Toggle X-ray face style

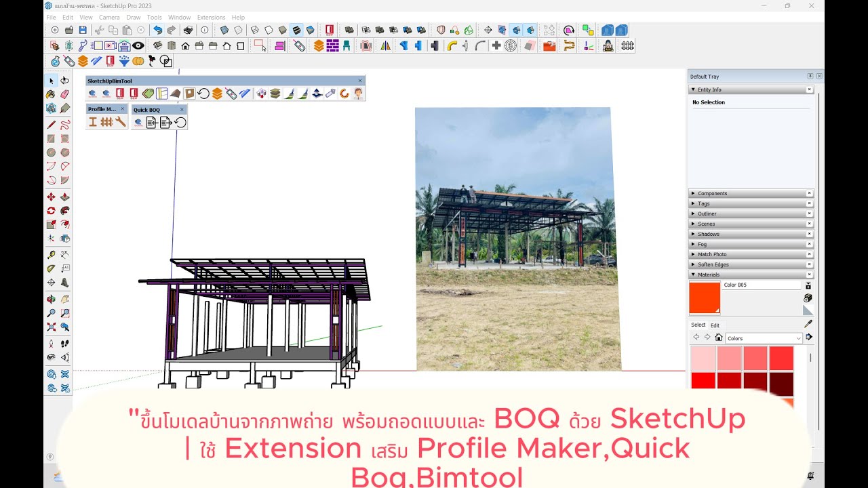pyautogui.click(x=224, y=30)
